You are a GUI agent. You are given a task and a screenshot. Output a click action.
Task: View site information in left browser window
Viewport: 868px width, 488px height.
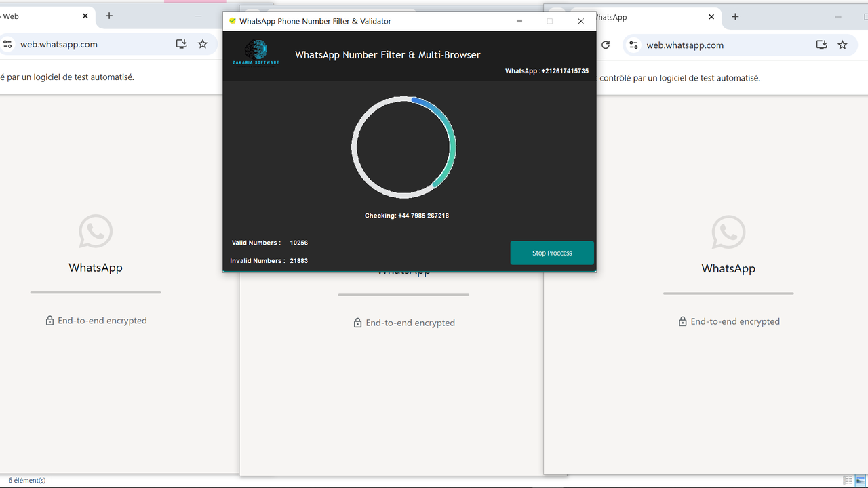click(7, 45)
